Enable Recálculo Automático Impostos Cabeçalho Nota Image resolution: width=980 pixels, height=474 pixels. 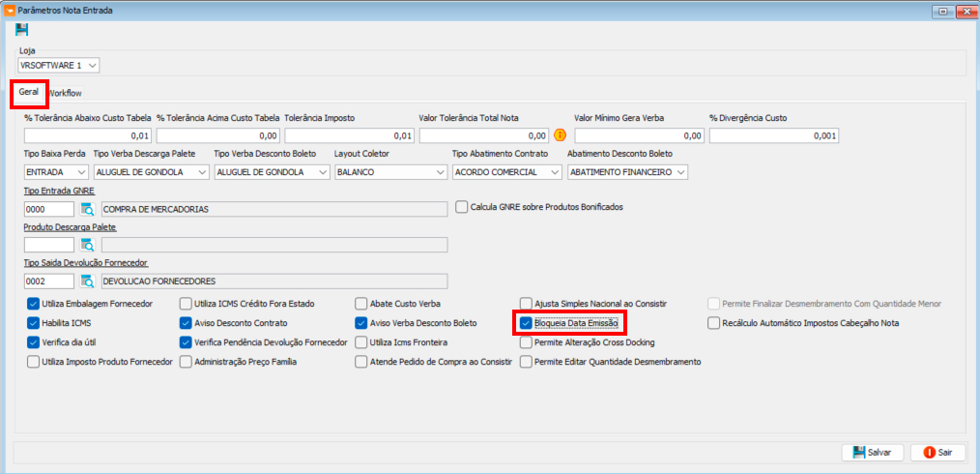click(714, 323)
